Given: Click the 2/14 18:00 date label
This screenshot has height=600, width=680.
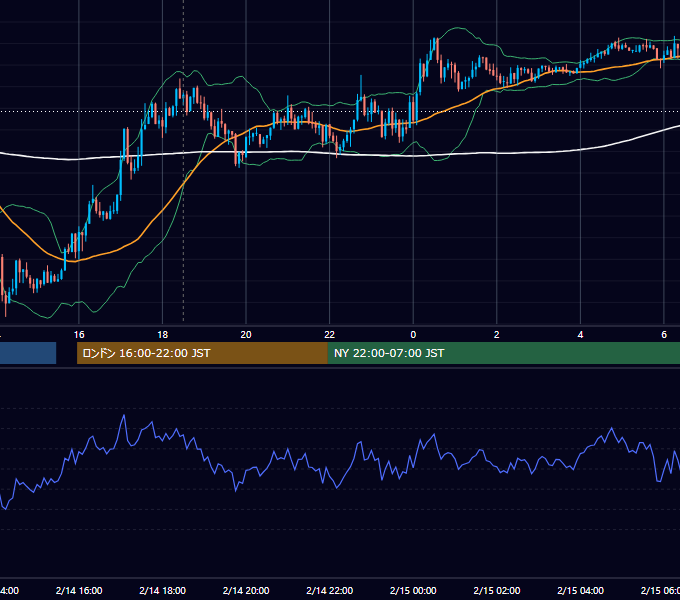Looking at the screenshot, I should click(x=163, y=591).
